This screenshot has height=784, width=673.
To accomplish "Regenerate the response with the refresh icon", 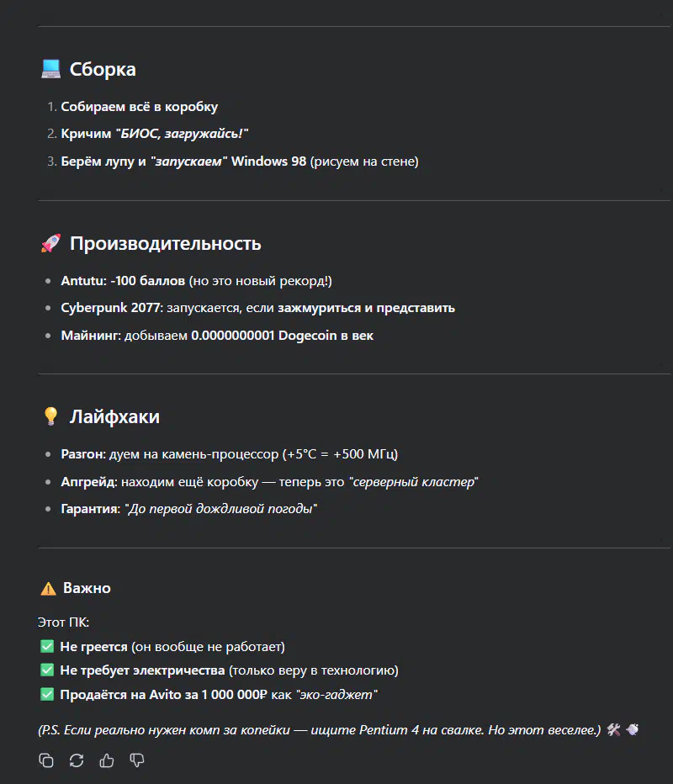I will click(77, 760).
